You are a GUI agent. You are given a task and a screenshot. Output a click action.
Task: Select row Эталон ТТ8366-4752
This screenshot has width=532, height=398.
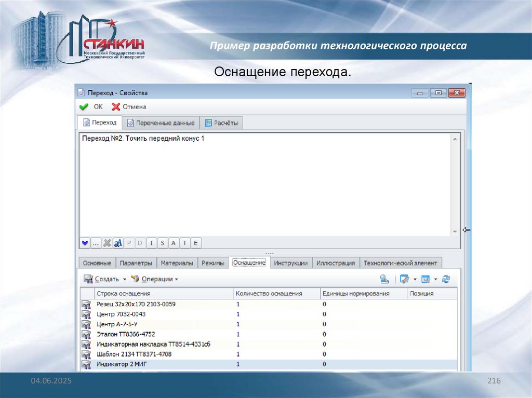click(x=269, y=334)
